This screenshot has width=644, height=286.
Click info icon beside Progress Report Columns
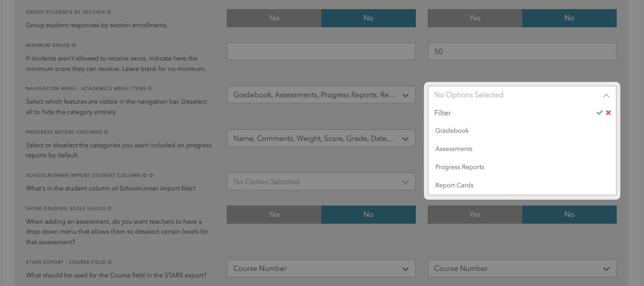click(106, 132)
